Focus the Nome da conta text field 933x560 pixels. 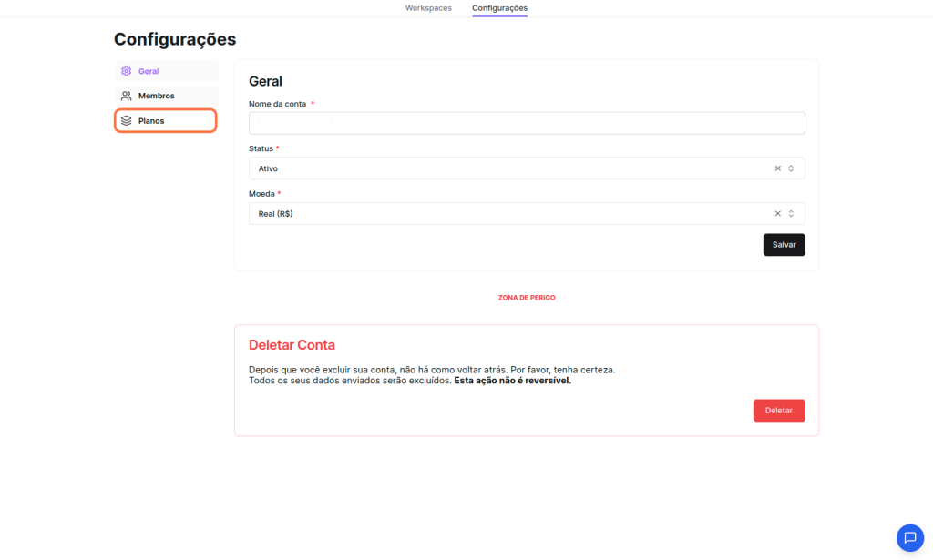pyautogui.click(x=527, y=123)
